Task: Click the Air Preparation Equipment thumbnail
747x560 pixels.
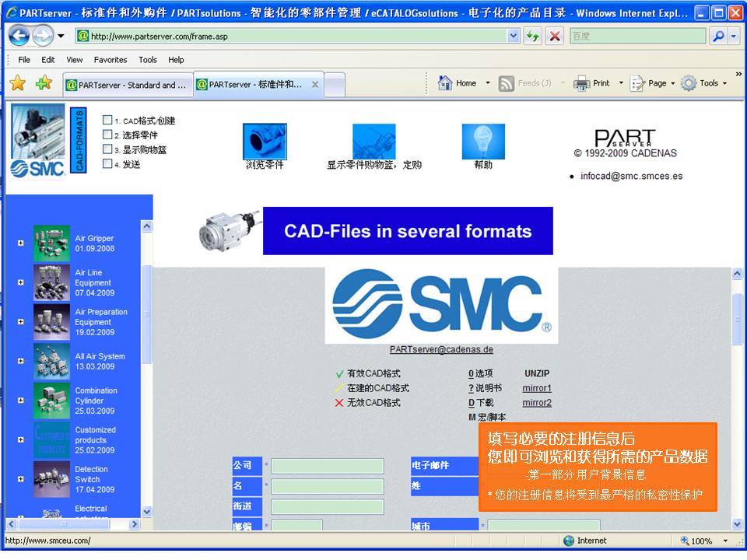Action: pos(51,322)
